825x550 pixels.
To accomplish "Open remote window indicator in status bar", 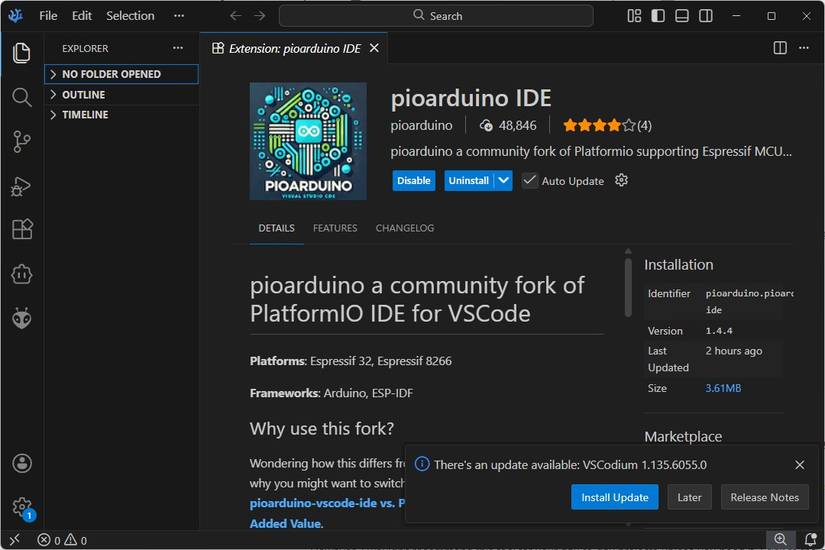I will pos(14,539).
